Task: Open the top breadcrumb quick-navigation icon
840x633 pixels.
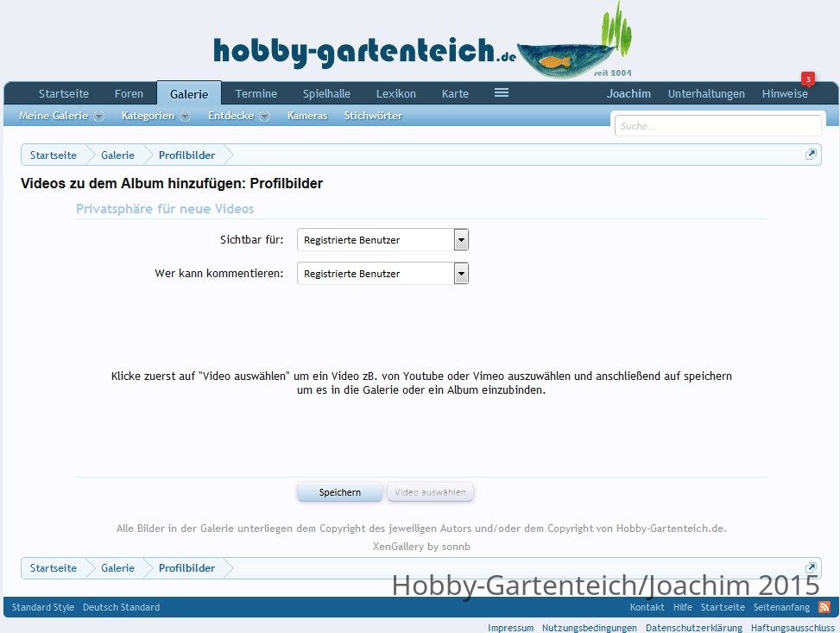Action: coord(811,155)
